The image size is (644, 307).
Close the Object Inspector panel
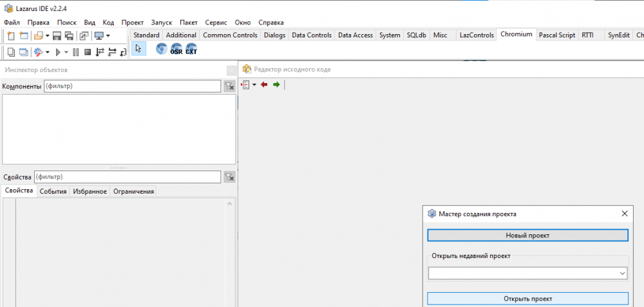click(231, 70)
